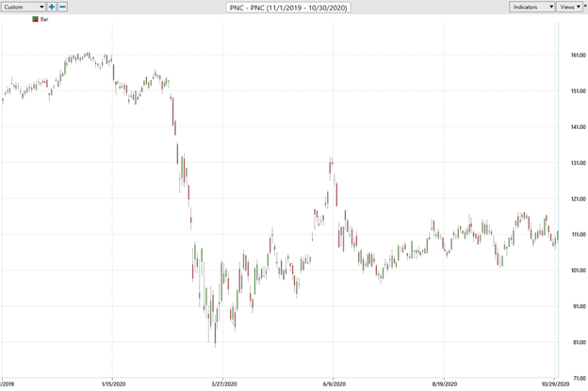Click the 161.00 price axis label
The height and width of the screenshot is (391, 588).
tap(578, 55)
